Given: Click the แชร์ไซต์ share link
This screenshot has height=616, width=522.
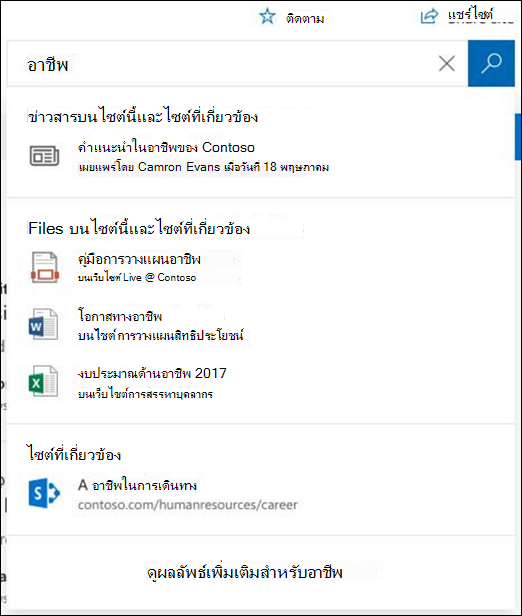Looking at the screenshot, I should [x=471, y=15].
